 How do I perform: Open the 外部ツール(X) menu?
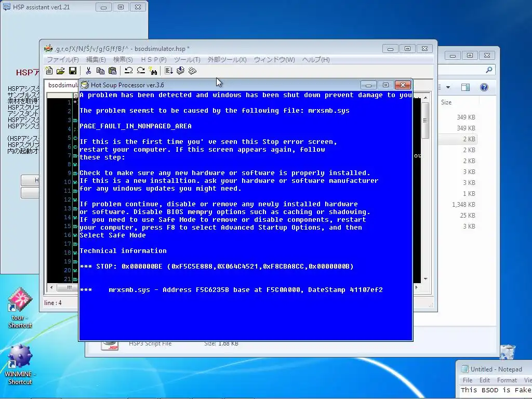point(227,60)
